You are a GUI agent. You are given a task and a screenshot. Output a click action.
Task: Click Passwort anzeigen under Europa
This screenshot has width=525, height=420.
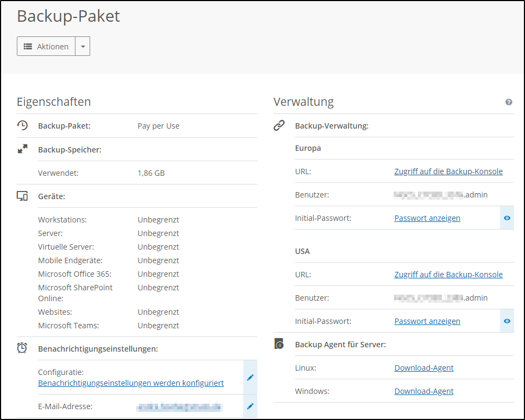[427, 218]
